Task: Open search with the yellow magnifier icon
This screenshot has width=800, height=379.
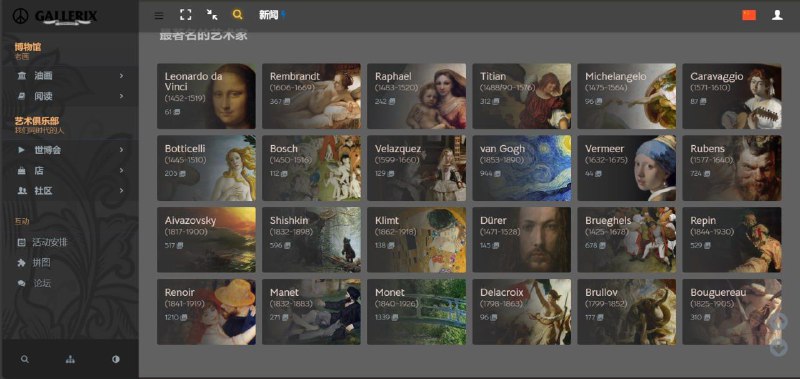Action: 238,15
